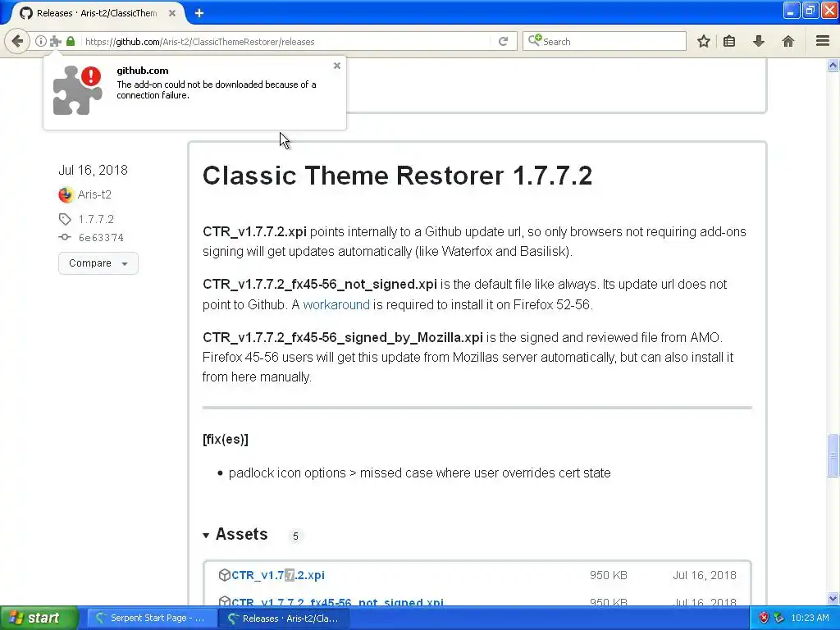Open the 1.7.7.2 tag link

tap(96, 219)
